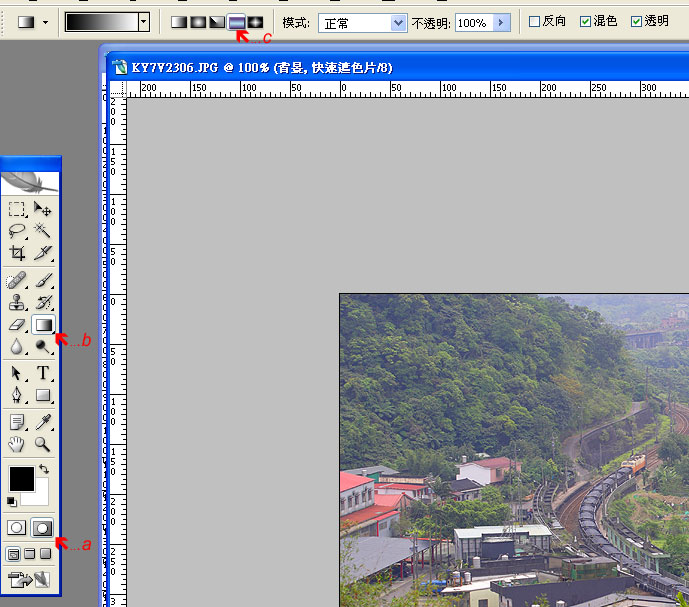Select the Blur tool
The width and height of the screenshot is (689, 607).
pyautogui.click(x=17, y=347)
